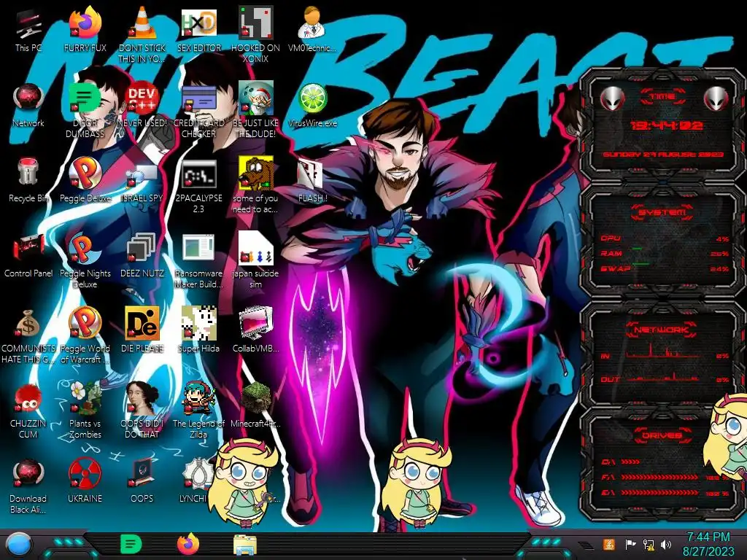Viewport: 747px width, 560px height.
Task: Click the F:\ drive usage bar
Action: [x=660, y=477]
